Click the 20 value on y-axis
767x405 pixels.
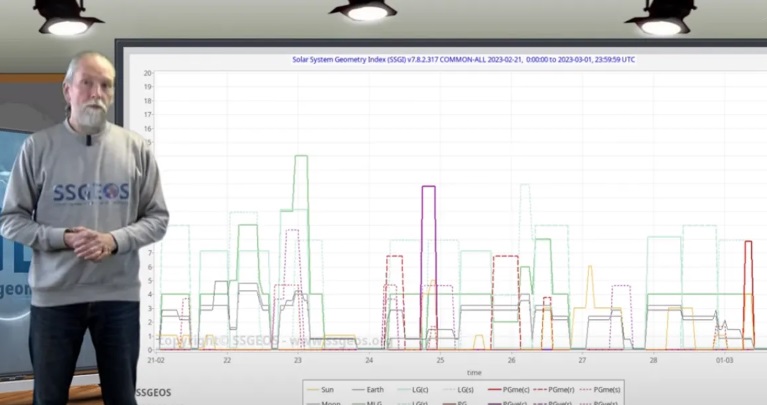(147, 73)
